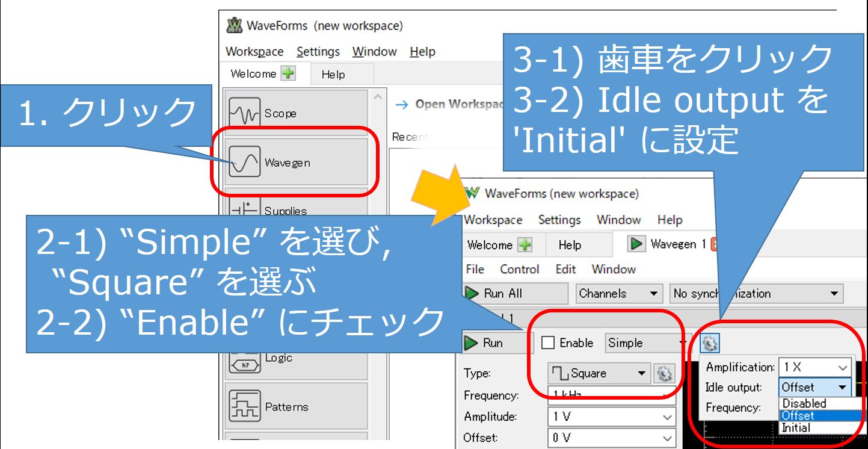Image resolution: width=868 pixels, height=449 pixels.
Task: Click green plus icon in front Welcome tab
Action: click(x=525, y=245)
